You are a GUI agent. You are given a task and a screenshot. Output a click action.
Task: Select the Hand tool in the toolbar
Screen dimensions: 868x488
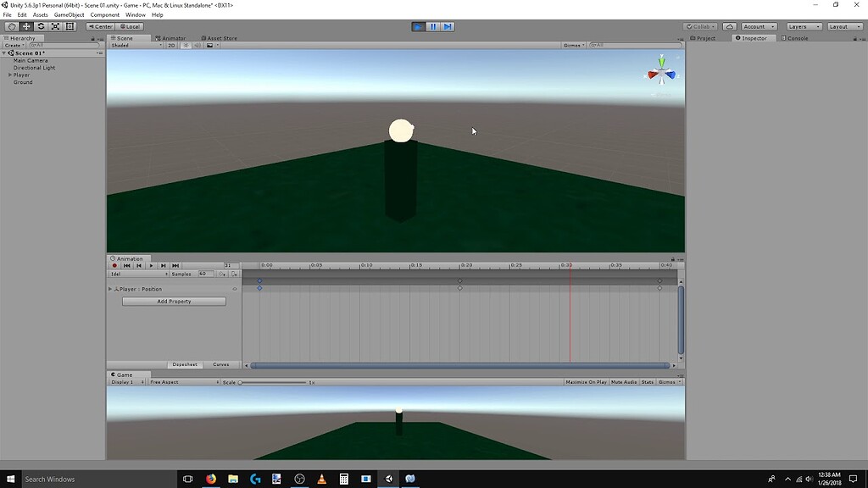coord(9,26)
